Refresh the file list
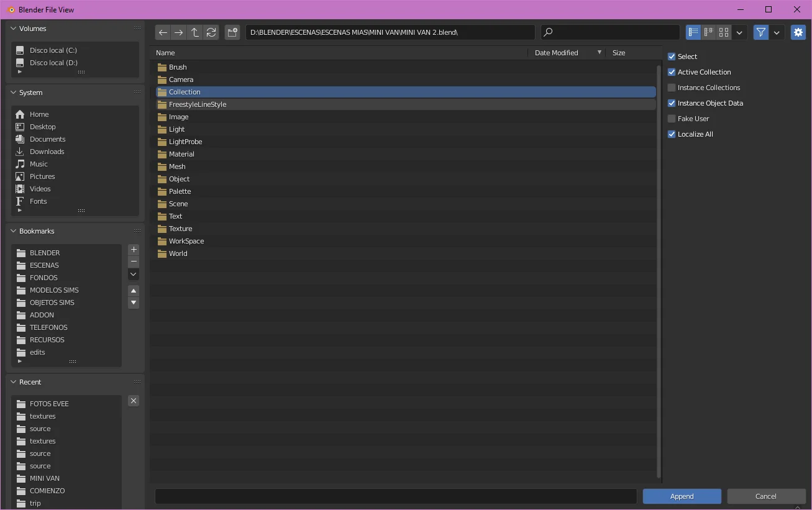812x510 pixels. pos(211,32)
